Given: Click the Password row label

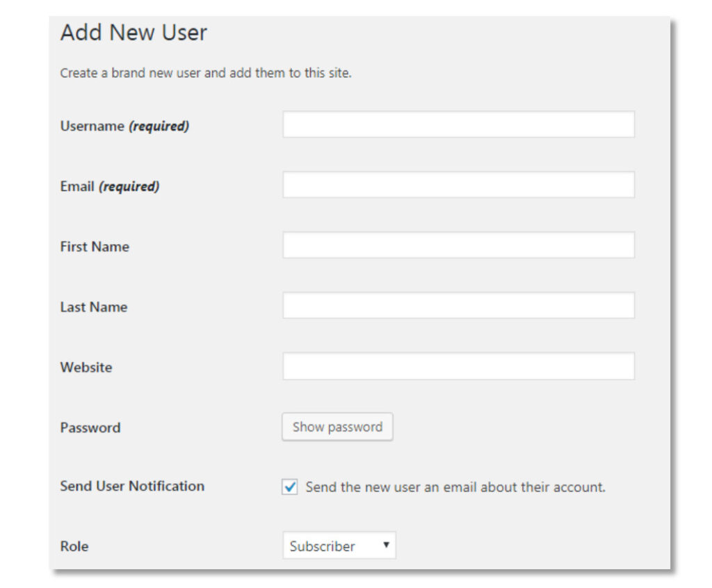Looking at the screenshot, I should pyautogui.click(x=88, y=427).
